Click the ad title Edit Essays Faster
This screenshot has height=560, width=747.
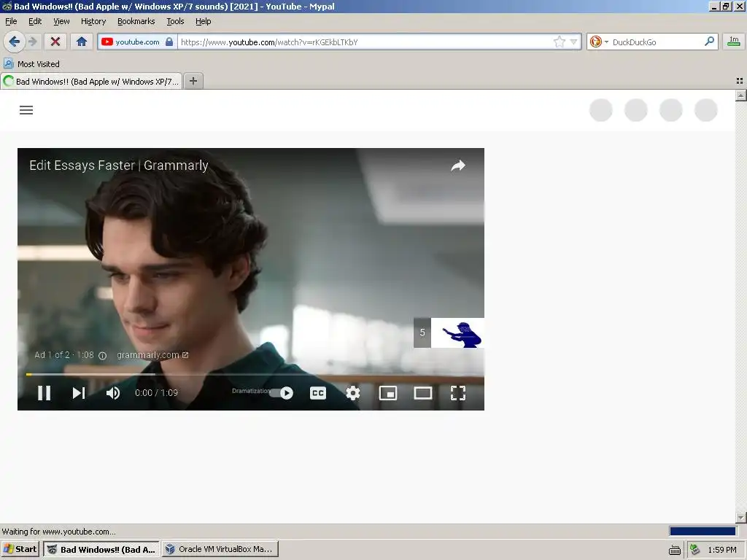119,166
